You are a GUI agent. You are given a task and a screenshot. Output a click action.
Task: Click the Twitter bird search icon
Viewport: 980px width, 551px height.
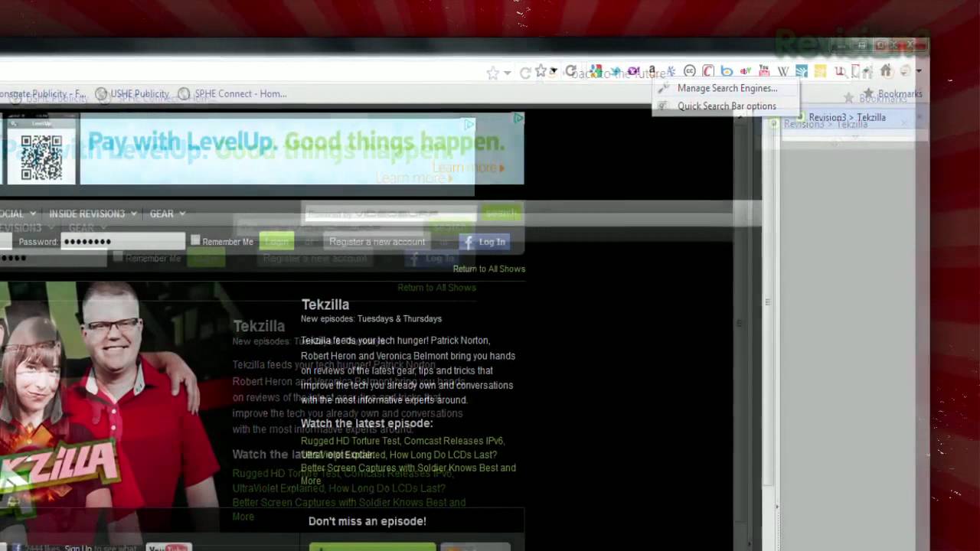pos(616,71)
